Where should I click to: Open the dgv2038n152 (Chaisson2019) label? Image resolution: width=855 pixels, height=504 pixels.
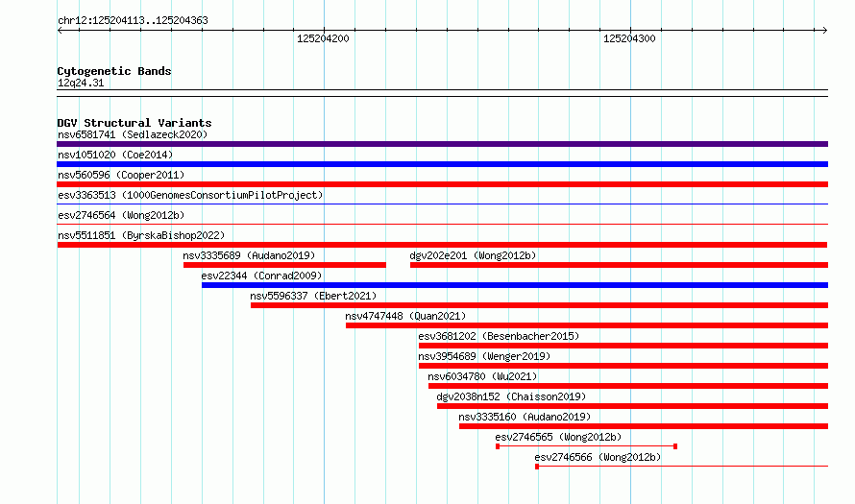tap(511, 396)
